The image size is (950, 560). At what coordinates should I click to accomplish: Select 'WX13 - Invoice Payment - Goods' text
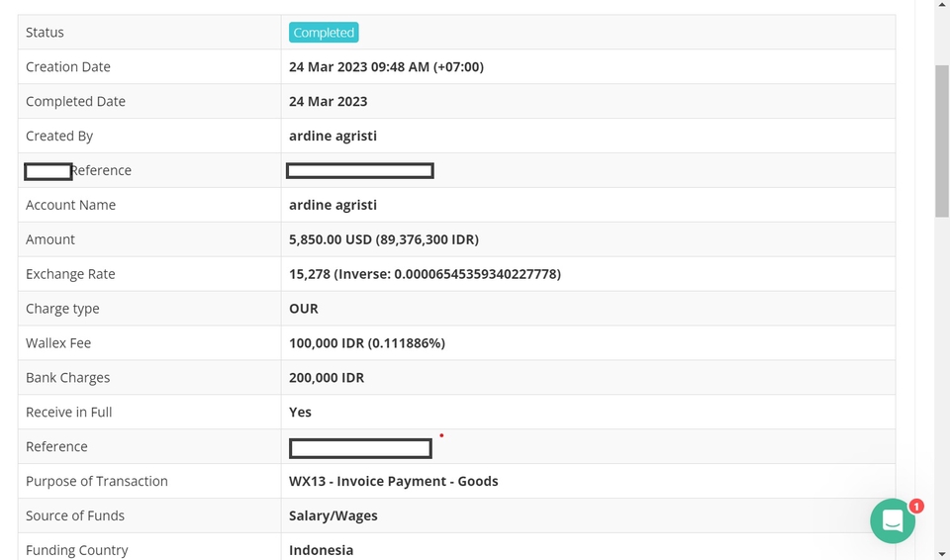click(393, 481)
